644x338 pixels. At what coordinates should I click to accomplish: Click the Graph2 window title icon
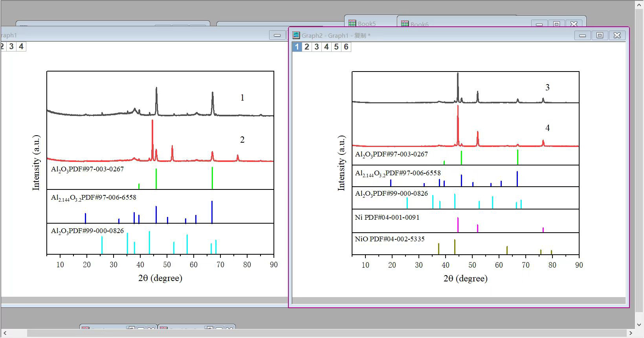pyautogui.click(x=296, y=35)
